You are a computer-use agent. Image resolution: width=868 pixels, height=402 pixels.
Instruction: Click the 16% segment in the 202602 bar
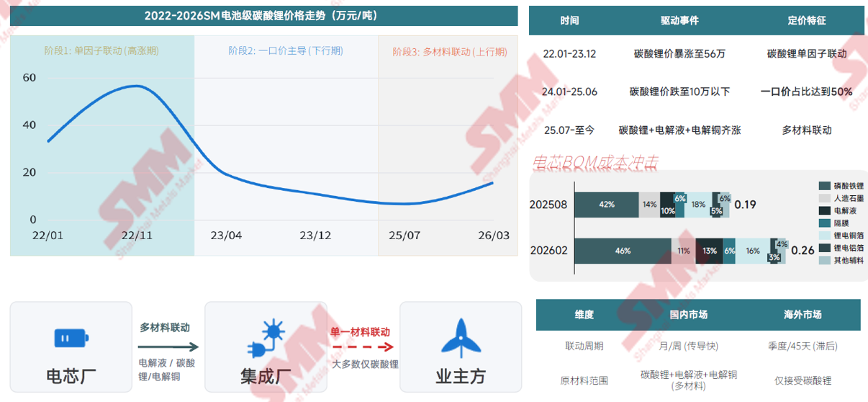pos(752,250)
